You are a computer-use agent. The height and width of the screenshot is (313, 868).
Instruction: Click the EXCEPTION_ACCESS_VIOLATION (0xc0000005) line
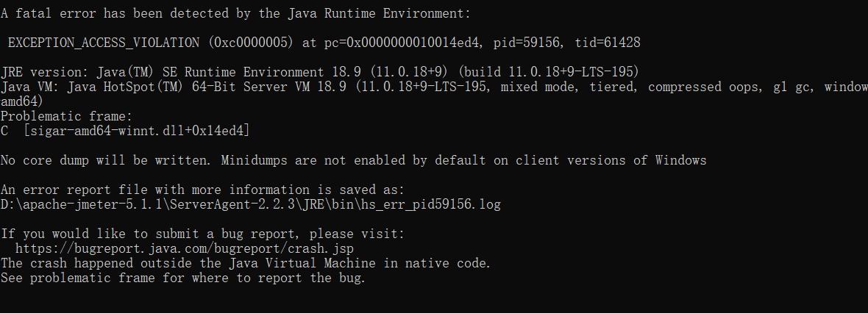tap(324, 43)
